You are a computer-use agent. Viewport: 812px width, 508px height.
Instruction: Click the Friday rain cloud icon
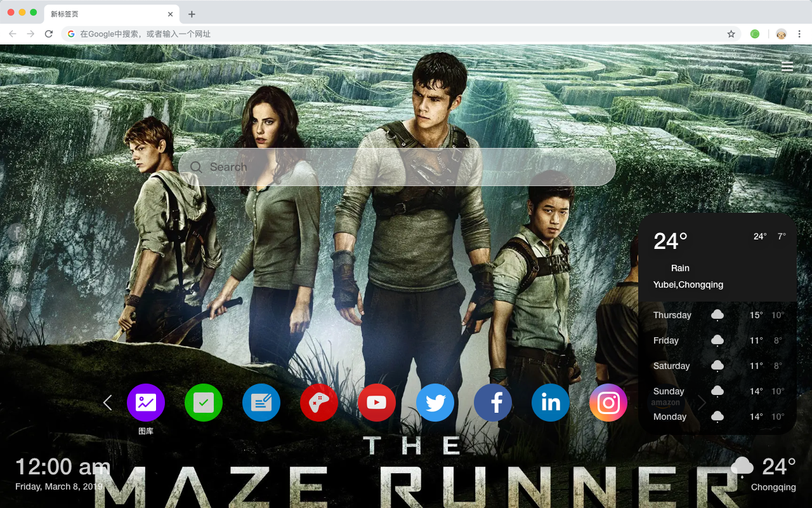pos(717,340)
